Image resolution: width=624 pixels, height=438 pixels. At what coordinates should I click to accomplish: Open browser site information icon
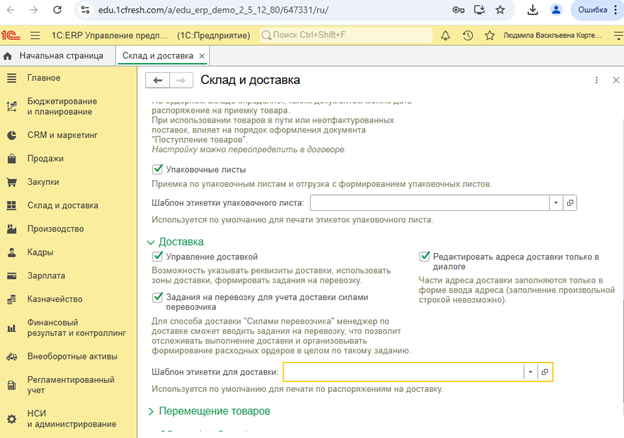click(85, 10)
